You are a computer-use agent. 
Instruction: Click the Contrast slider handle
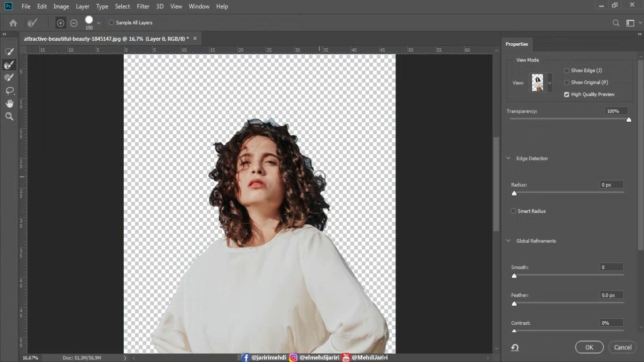pos(514,330)
